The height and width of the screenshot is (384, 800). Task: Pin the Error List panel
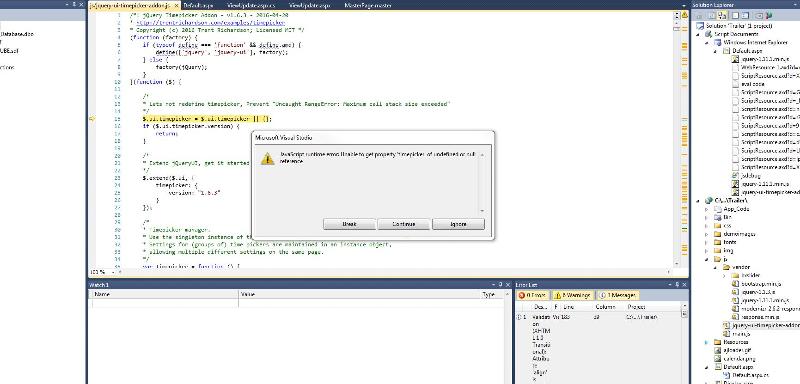pyautogui.click(x=678, y=285)
